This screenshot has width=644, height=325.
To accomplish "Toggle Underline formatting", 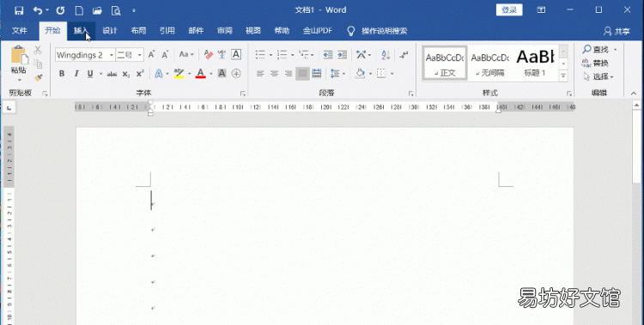I will coord(90,74).
